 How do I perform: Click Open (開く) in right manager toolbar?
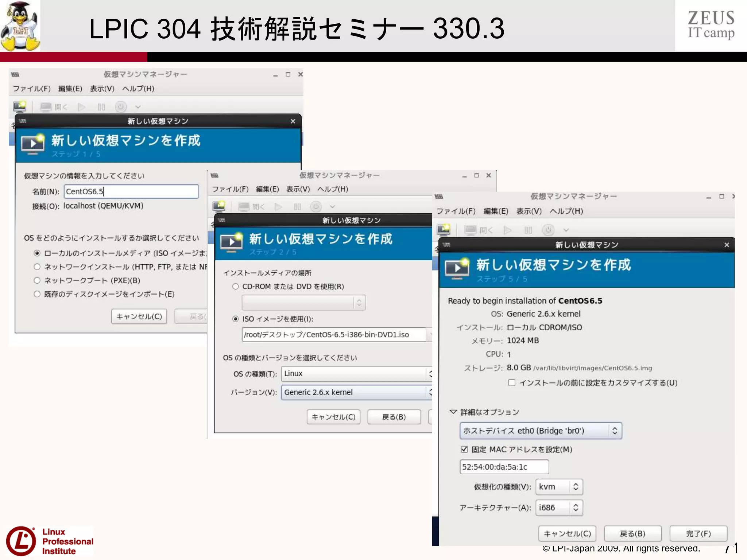[x=479, y=230]
